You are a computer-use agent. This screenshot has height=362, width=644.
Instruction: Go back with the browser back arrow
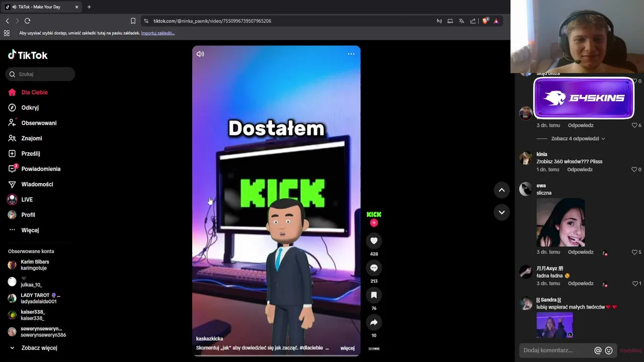(7, 21)
